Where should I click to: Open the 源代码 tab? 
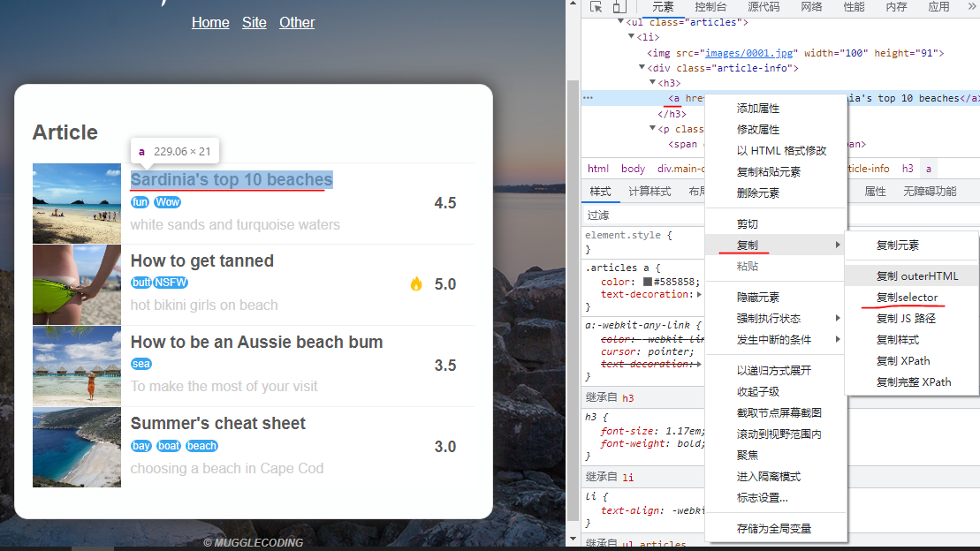click(763, 7)
